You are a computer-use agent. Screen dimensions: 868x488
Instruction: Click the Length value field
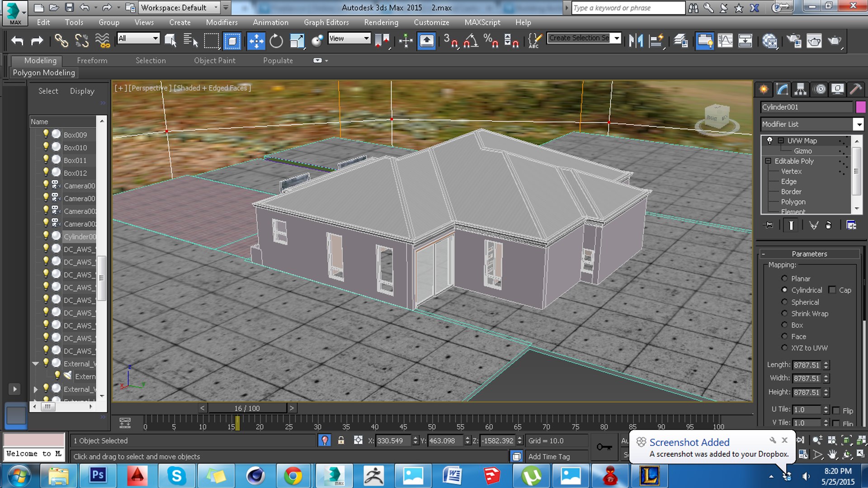click(807, 365)
